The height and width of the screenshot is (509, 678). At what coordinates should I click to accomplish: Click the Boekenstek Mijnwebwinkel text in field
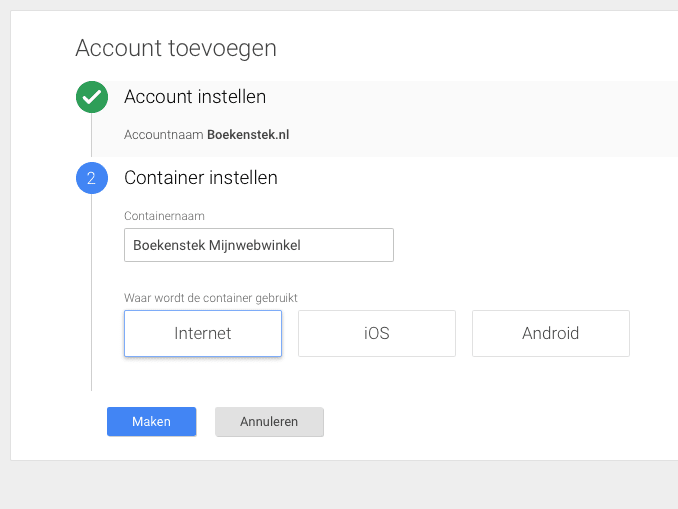217,245
